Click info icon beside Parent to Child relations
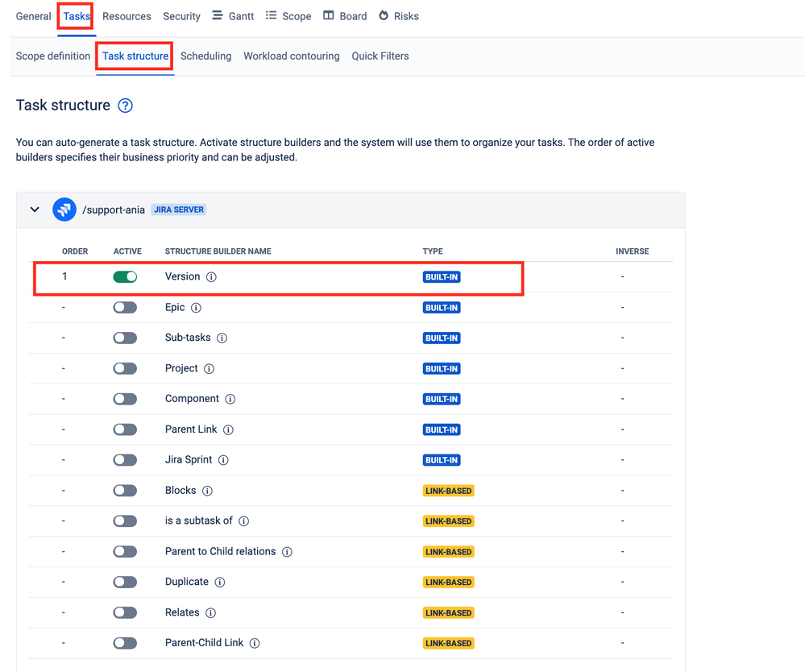The height and width of the screenshot is (672, 805). [288, 552]
